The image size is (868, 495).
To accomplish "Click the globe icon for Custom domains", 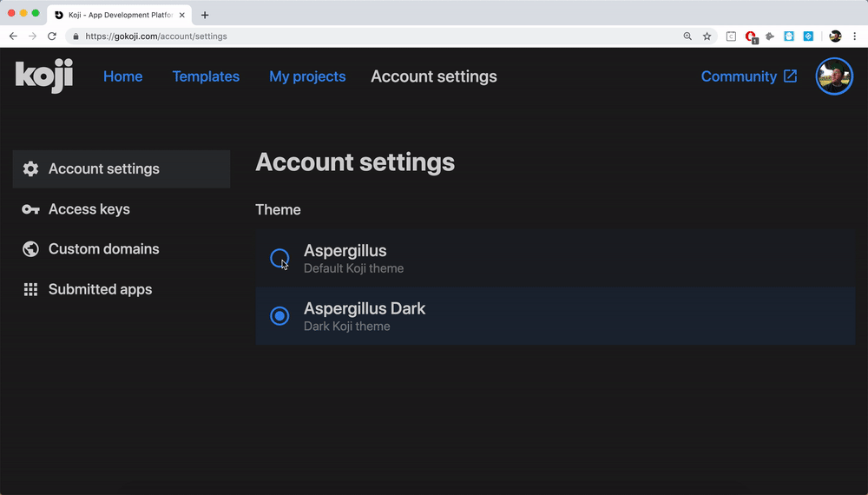I will click(30, 249).
